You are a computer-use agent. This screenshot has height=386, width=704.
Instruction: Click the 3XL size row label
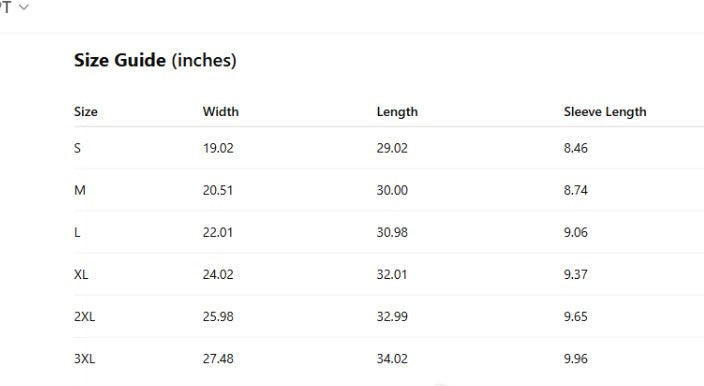84,359
